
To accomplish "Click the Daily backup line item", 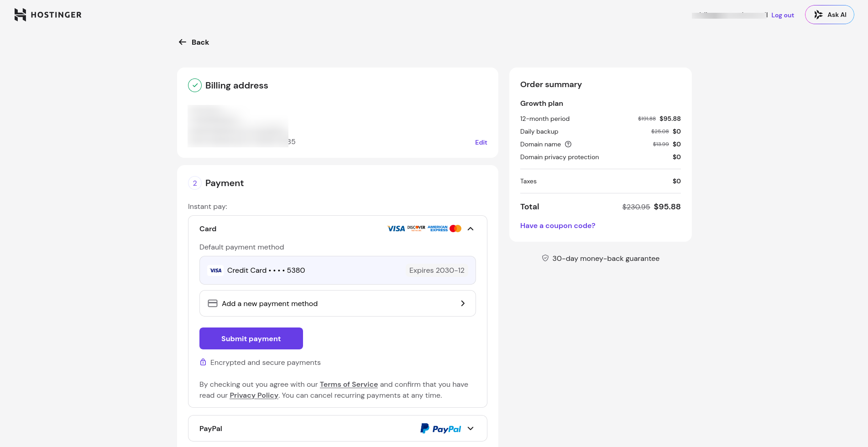I will [x=601, y=131].
